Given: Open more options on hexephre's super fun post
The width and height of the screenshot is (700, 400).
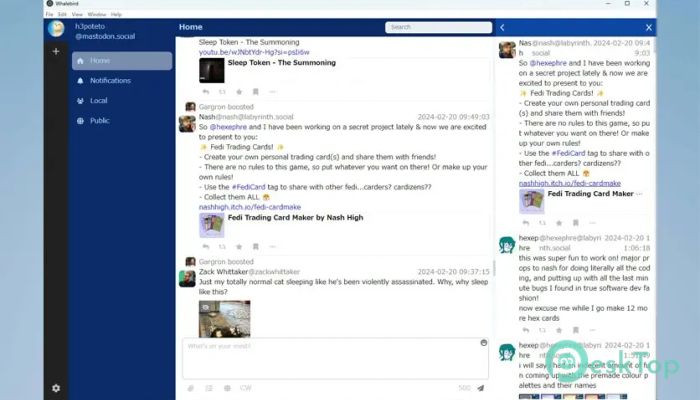Looking at the screenshot, I should point(593,330).
